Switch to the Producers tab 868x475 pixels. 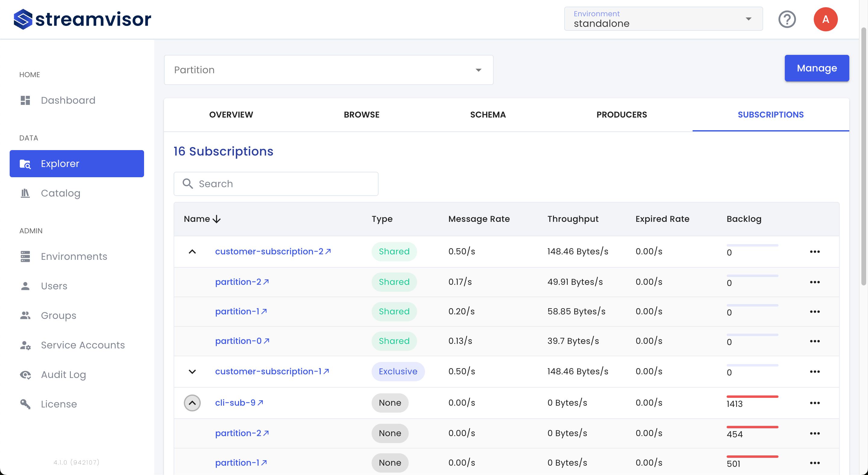pyautogui.click(x=621, y=115)
